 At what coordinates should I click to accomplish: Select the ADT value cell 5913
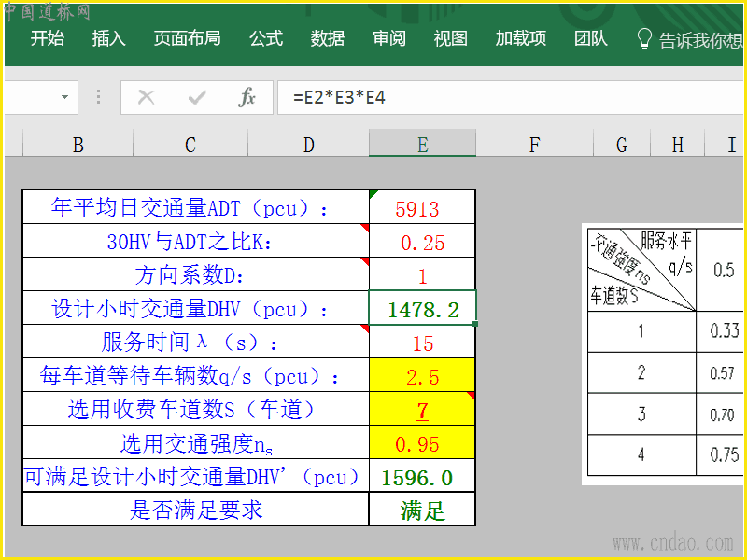pos(422,207)
